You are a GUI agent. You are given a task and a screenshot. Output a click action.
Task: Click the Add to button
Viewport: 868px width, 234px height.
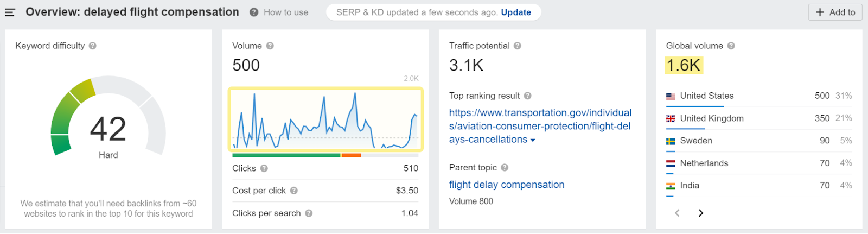click(835, 12)
